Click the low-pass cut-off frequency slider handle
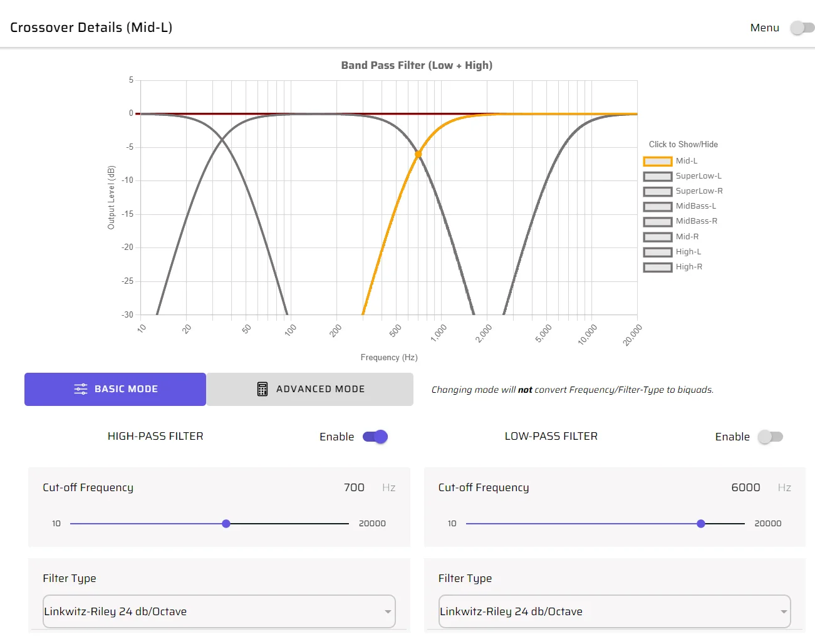The width and height of the screenshot is (815, 644). click(701, 524)
